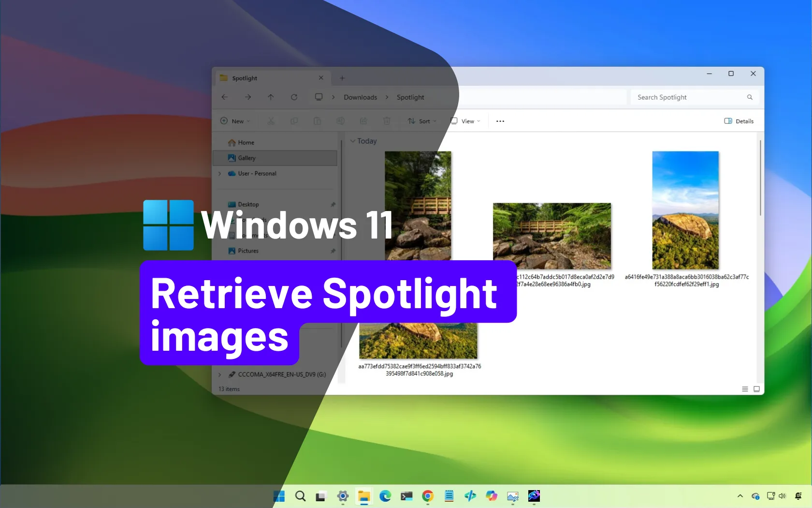Open the View dropdown
This screenshot has height=508, width=812.
click(x=465, y=121)
